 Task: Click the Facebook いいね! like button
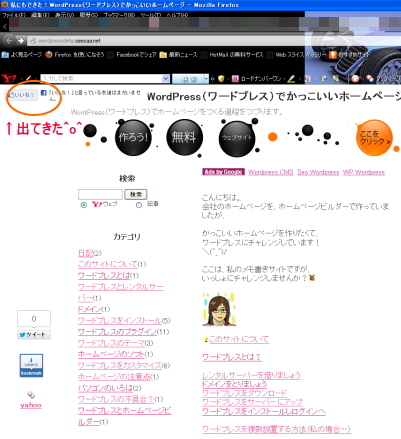coord(21,95)
